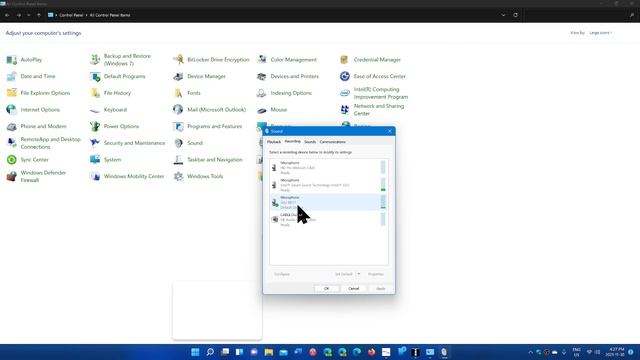Select the CABLE Output recording device
This screenshot has height=360, width=640.
329,220
